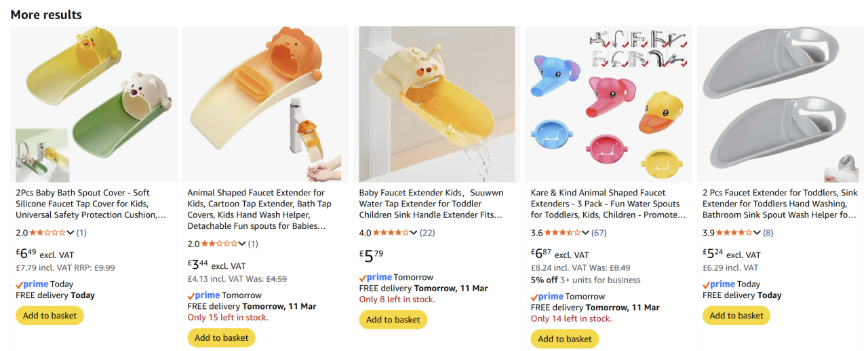Add Kare & Kind Faucet Extenders to basket
This screenshot has width=868, height=351.
point(565,339)
